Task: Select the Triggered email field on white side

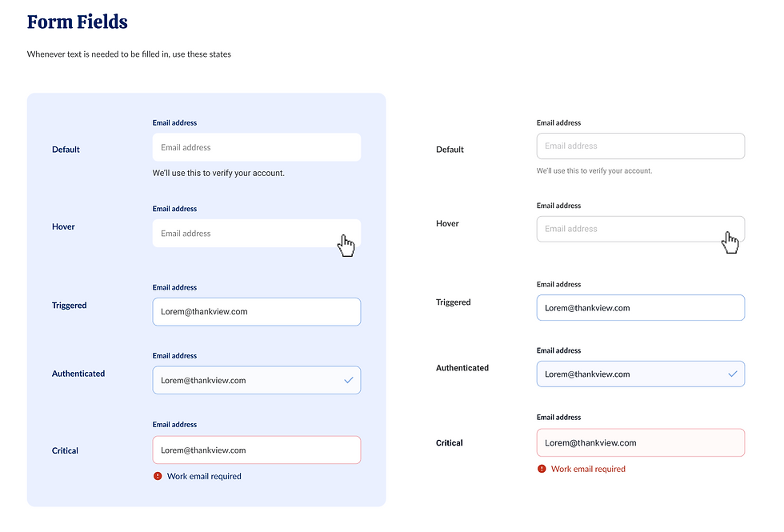Action: (641, 307)
